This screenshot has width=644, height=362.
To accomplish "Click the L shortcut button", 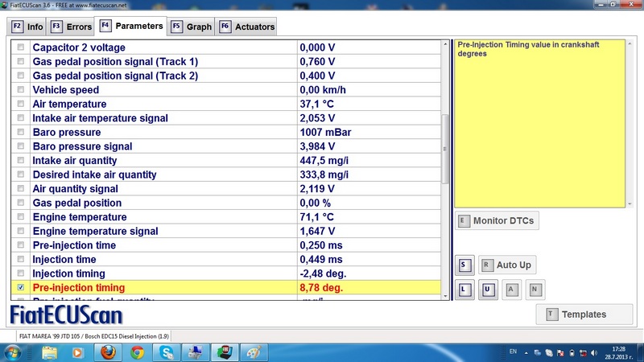I will tap(464, 290).
